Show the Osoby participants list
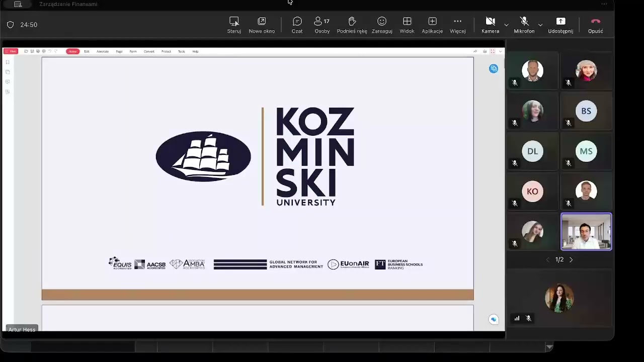 (322, 25)
